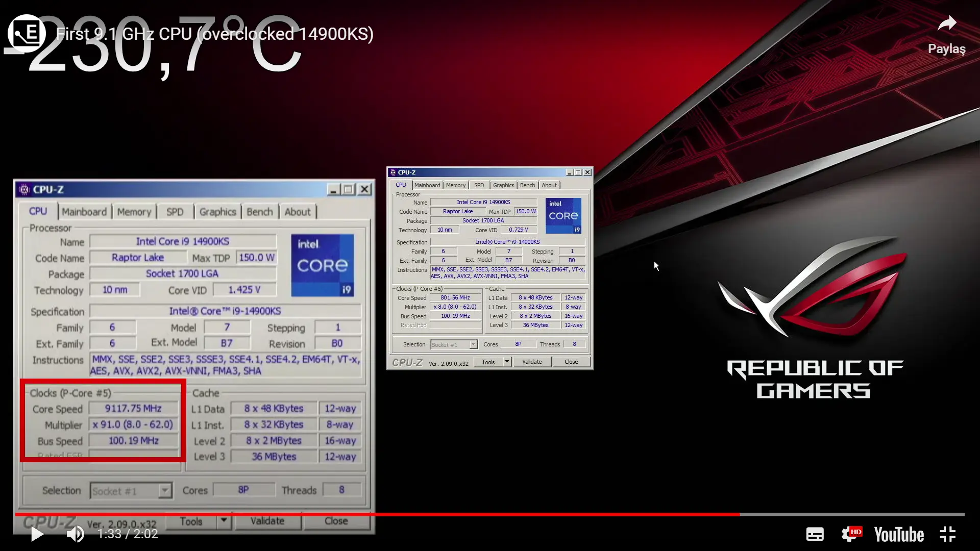The image size is (980, 551).
Task: Click Multiplier value x 8.0 in small CPU-Z
Action: [x=455, y=307]
